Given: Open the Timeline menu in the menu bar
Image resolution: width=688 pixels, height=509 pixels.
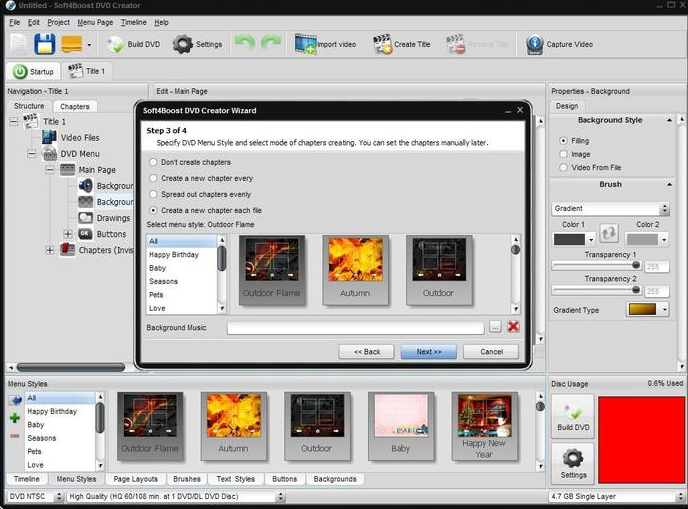Looking at the screenshot, I should pyautogui.click(x=133, y=22).
